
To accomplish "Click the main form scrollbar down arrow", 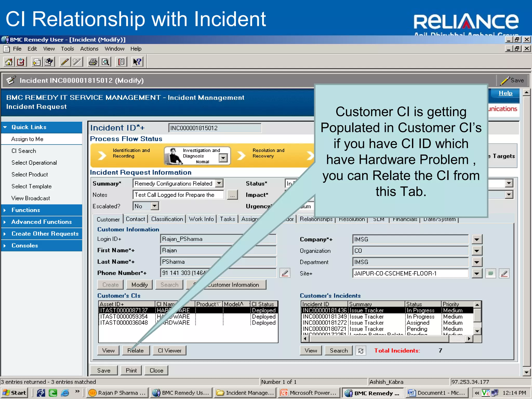I will (x=527, y=372).
